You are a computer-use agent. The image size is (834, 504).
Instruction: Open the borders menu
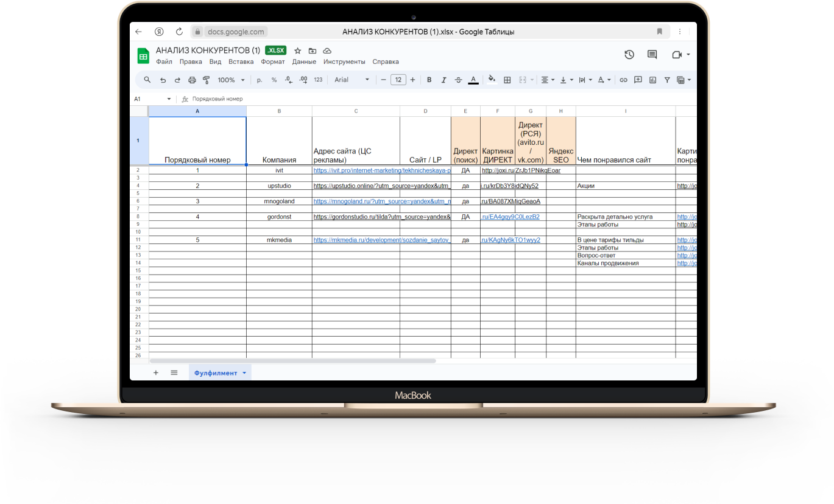pos(507,80)
